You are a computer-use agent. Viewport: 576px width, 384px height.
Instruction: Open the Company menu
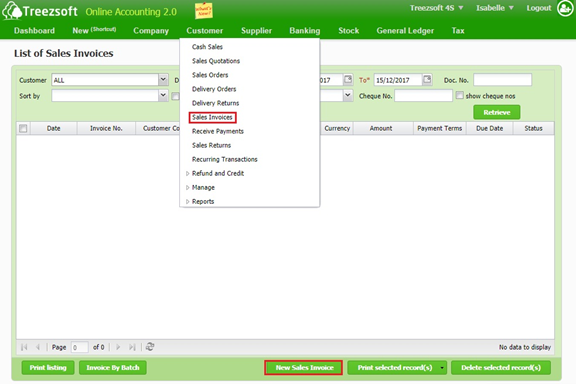(x=151, y=30)
